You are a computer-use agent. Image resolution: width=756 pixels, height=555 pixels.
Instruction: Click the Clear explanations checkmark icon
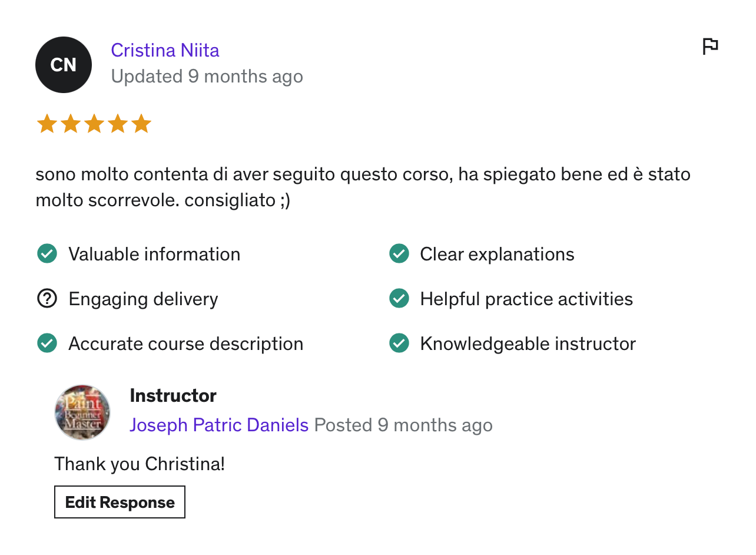pyautogui.click(x=399, y=254)
